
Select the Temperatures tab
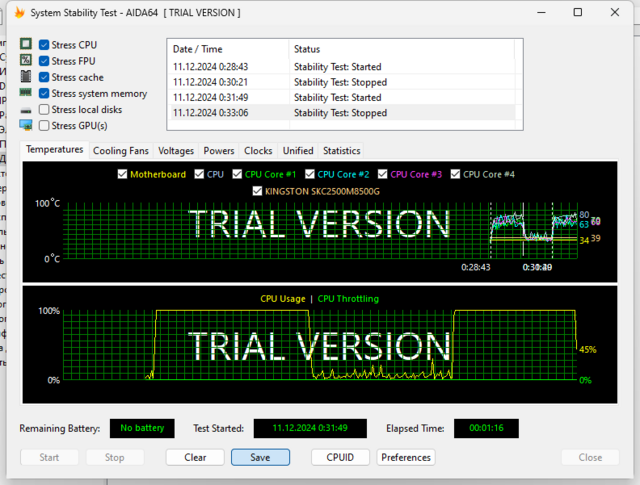[55, 150]
